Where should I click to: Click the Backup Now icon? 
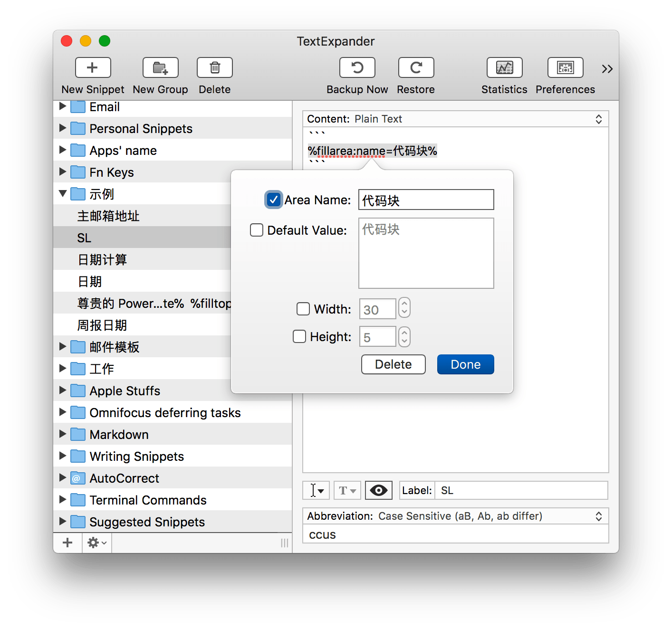[x=357, y=68]
